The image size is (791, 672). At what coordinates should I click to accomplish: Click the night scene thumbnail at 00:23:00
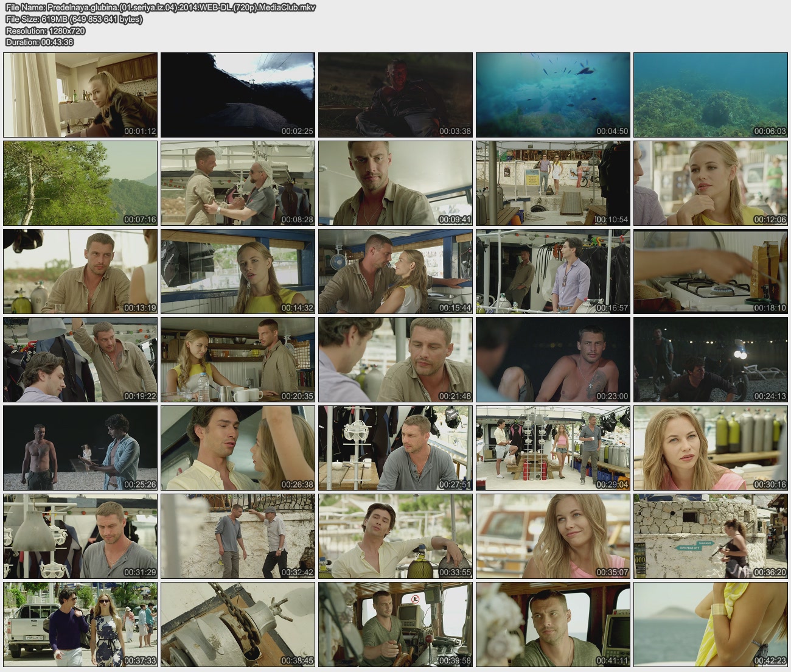pyautogui.click(x=553, y=360)
